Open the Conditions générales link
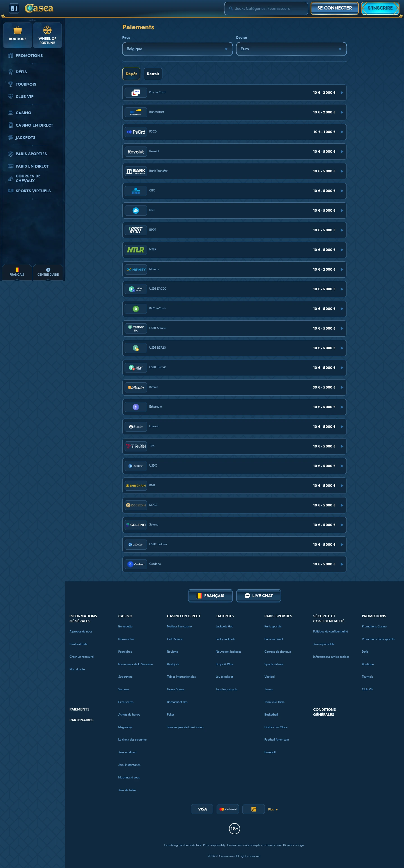This screenshot has height=868, width=404. 324,712
